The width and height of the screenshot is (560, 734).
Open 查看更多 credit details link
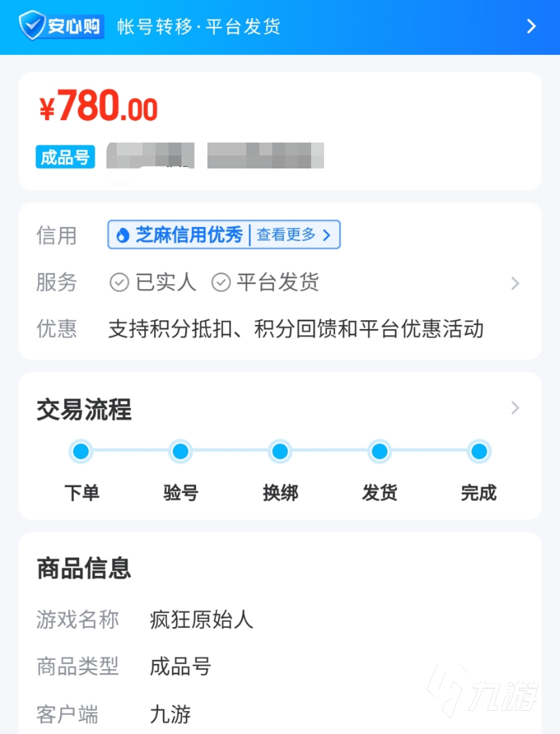(293, 235)
